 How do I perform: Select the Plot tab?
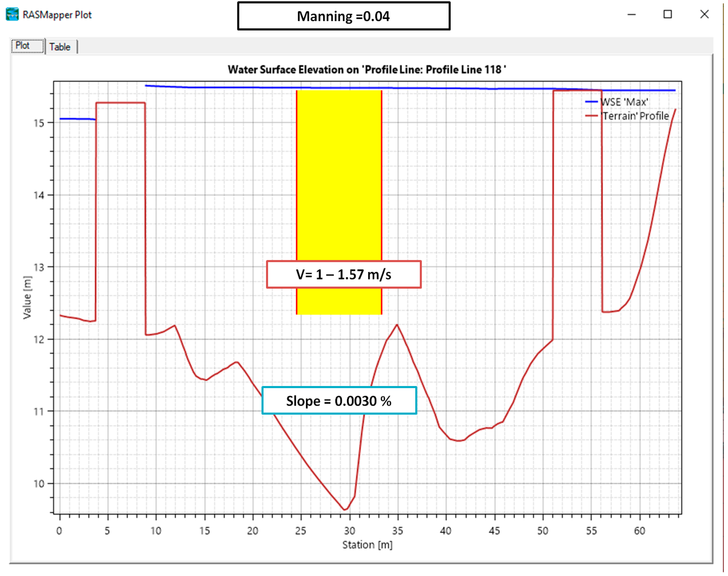tap(23, 46)
